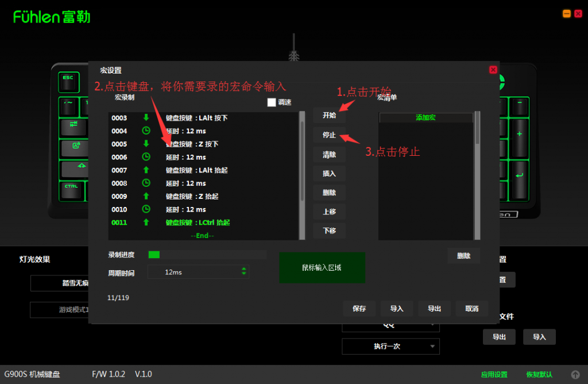Select row 0007 LAlt 抬起
This screenshot has width=588, height=384.
pyautogui.click(x=204, y=170)
